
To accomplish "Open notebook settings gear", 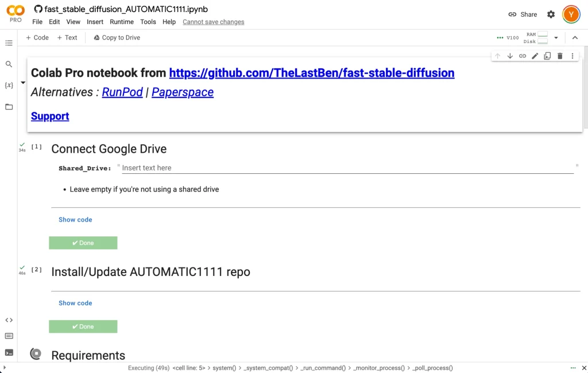I will pos(551,14).
